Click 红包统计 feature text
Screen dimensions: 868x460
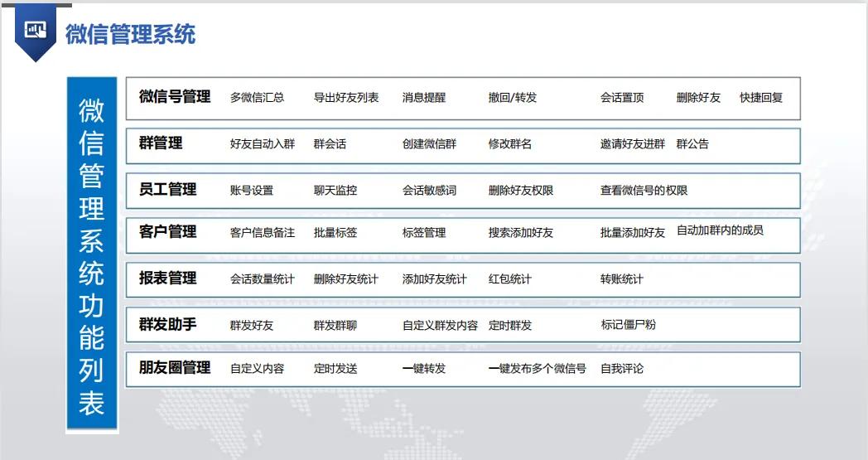coord(510,279)
